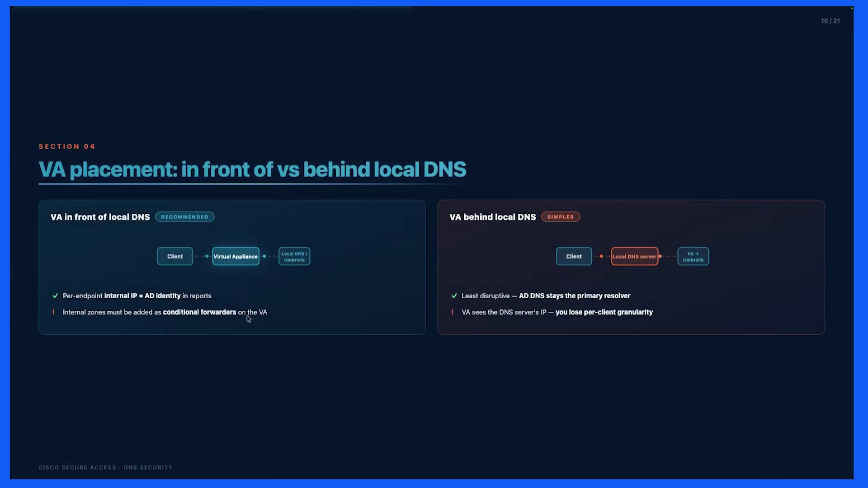
Task: Click the Cisco Secure Access footer text
Action: coord(105,468)
